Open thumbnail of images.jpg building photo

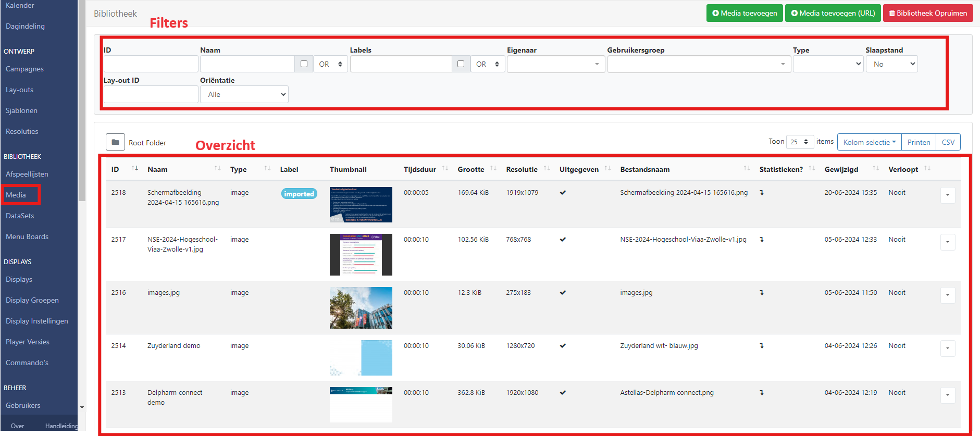pos(361,308)
